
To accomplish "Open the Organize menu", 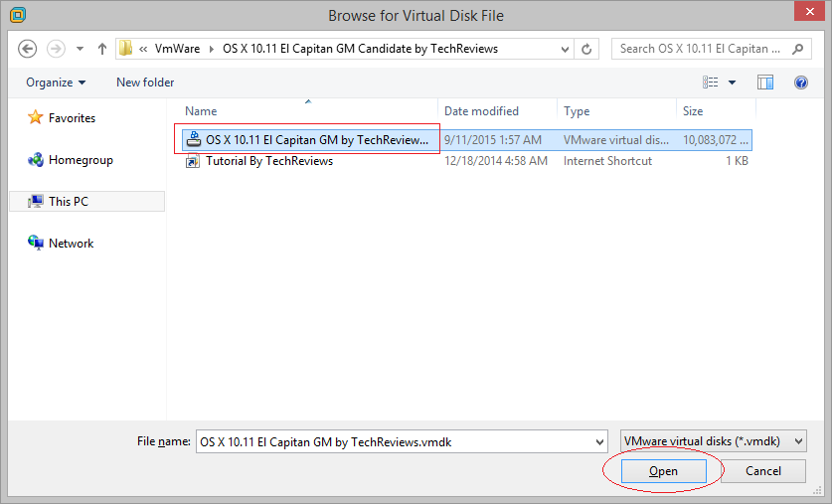I will (x=56, y=83).
